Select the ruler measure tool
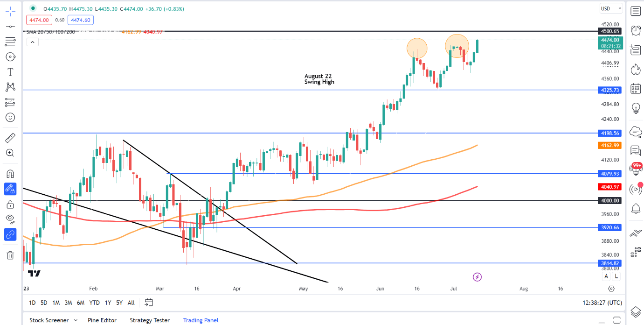This screenshot has height=325, width=644. coord(10,138)
